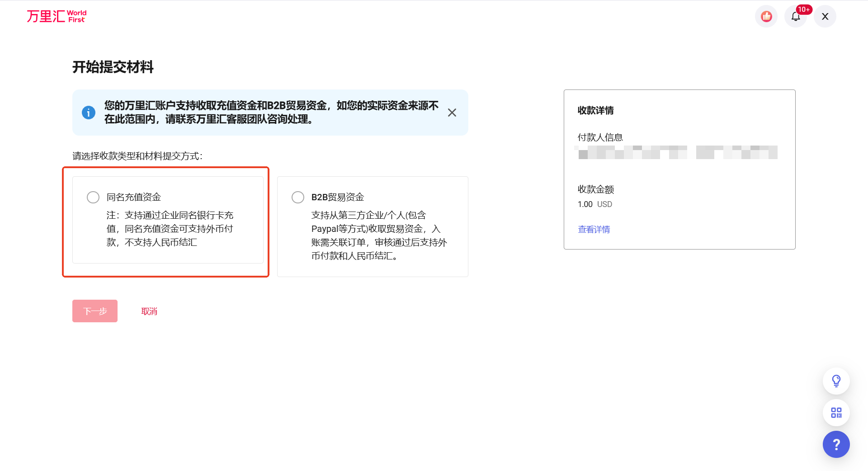Select the 同名充值资金 radio button
This screenshot has height=471, width=868.
[x=93, y=197]
